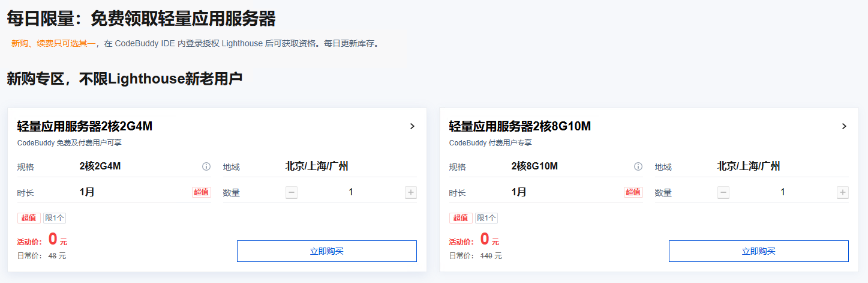This screenshot has width=868, height=283.
Task: Increase quantity on the 2核2G4M server card
Action: tap(411, 192)
